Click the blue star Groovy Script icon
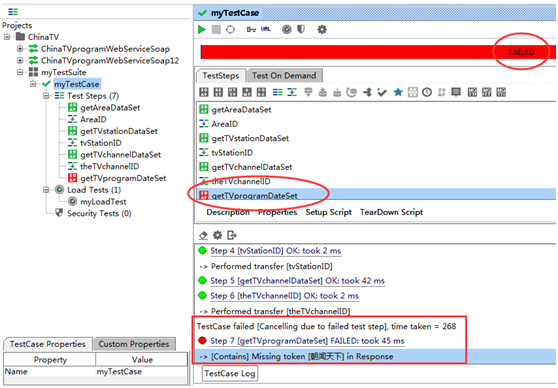This screenshot has width=558, height=388. pyautogui.click(x=398, y=93)
